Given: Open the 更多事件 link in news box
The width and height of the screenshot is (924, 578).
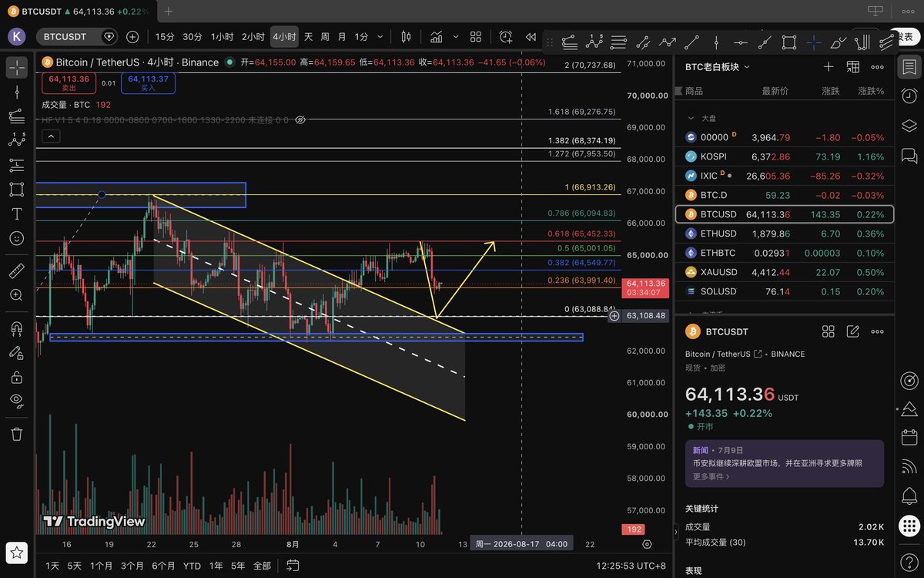Looking at the screenshot, I should 711,476.
